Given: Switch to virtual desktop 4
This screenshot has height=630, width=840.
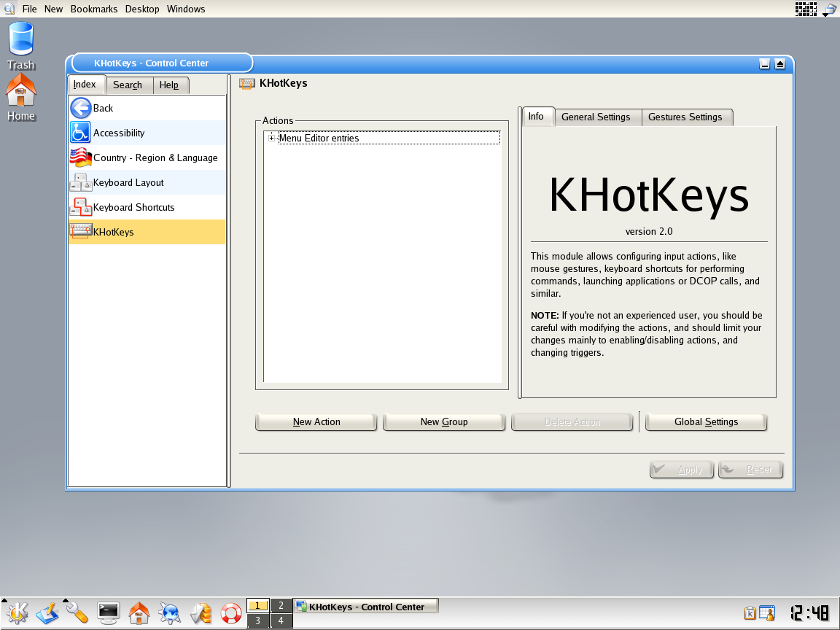Looking at the screenshot, I should (x=281, y=621).
